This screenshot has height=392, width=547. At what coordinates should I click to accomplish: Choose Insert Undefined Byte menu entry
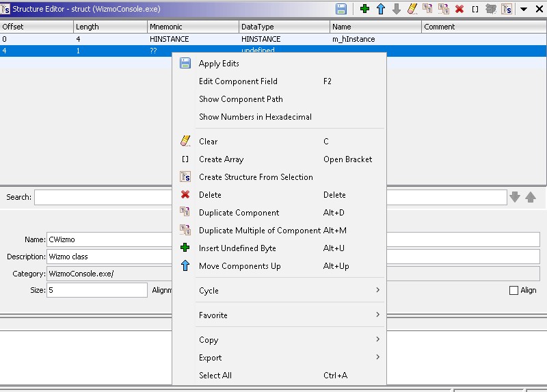[x=279, y=248]
